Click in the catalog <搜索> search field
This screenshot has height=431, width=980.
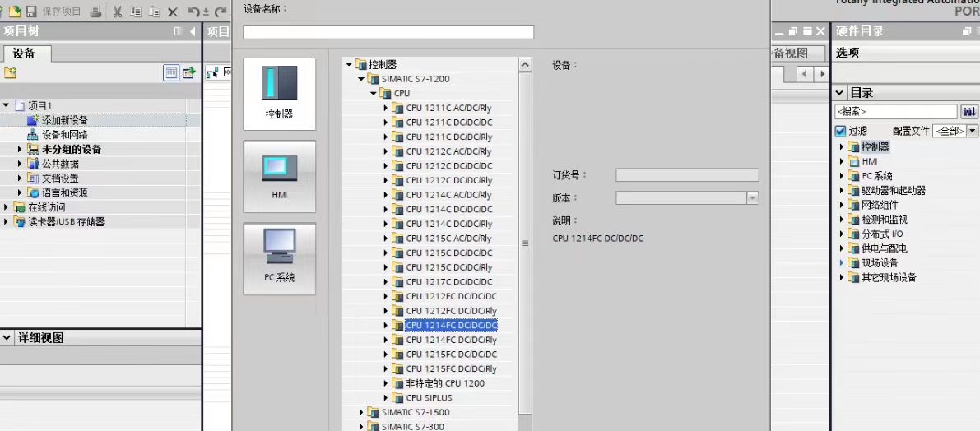895,112
